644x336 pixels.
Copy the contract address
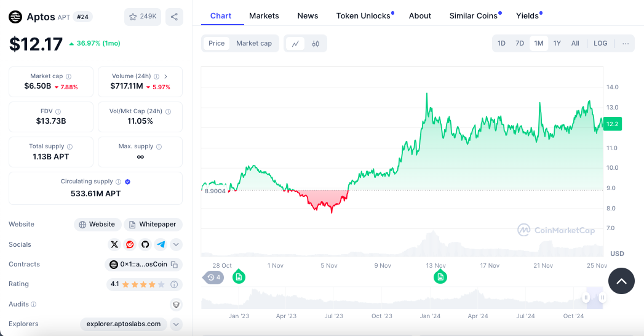174,265
